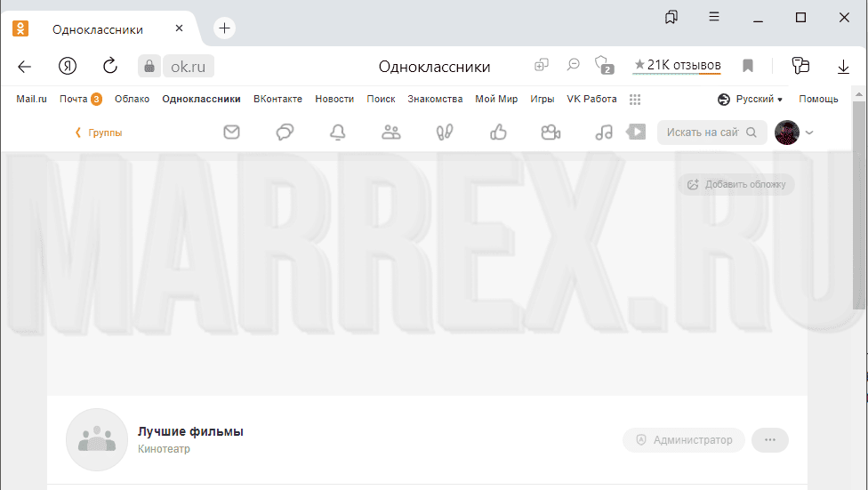Click the zoom-out magnifier icon
This screenshot has width=868, height=490.
[x=573, y=65]
